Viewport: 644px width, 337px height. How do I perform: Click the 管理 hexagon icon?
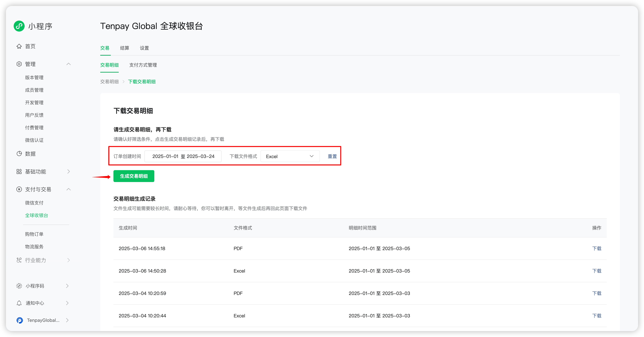tap(19, 64)
